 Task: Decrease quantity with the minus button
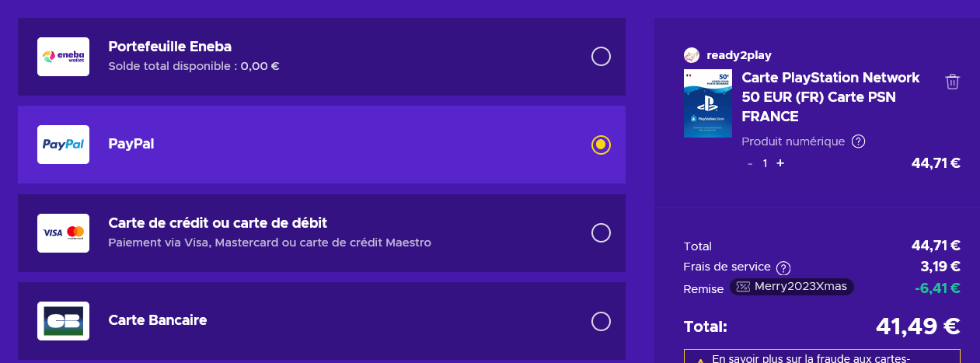[x=750, y=163]
